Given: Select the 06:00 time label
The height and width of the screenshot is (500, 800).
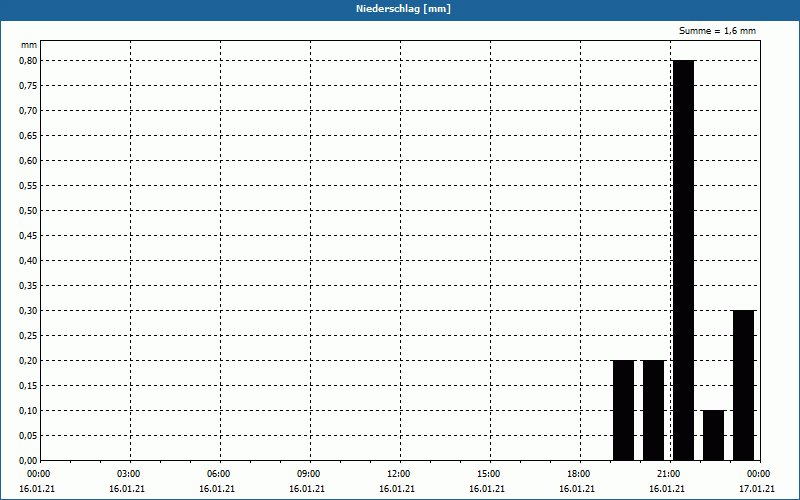Looking at the screenshot, I should tap(218, 474).
